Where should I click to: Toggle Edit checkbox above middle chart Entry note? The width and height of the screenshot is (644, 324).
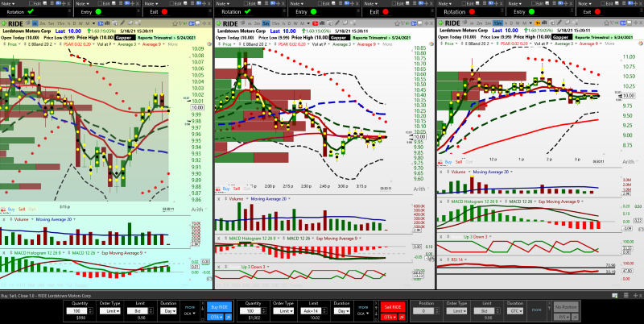(320, 3)
